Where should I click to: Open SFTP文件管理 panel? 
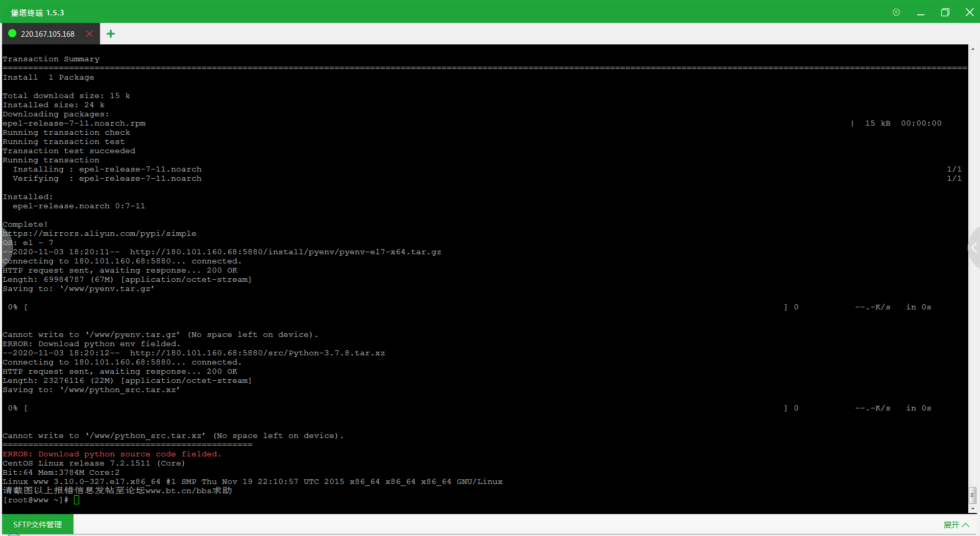(x=37, y=524)
